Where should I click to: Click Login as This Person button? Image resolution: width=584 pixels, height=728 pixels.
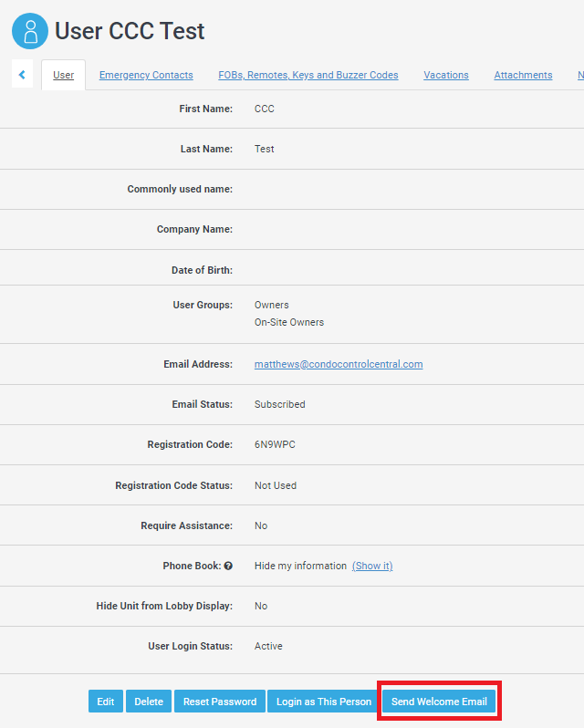click(324, 702)
